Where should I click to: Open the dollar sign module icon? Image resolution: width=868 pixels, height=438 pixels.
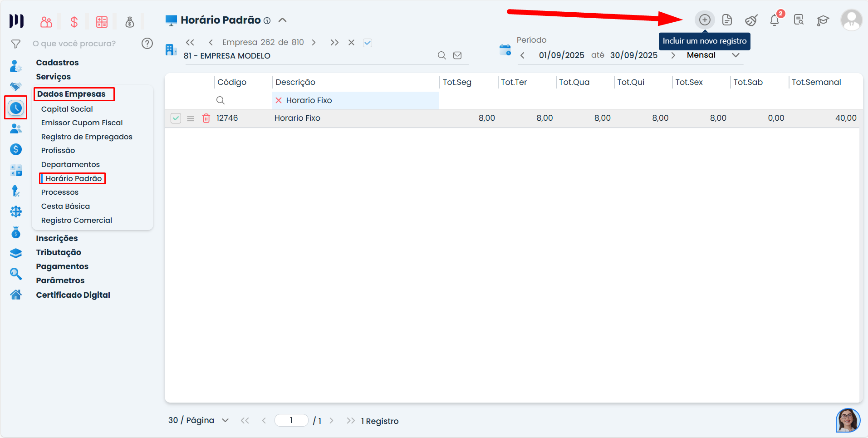(74, 22)
